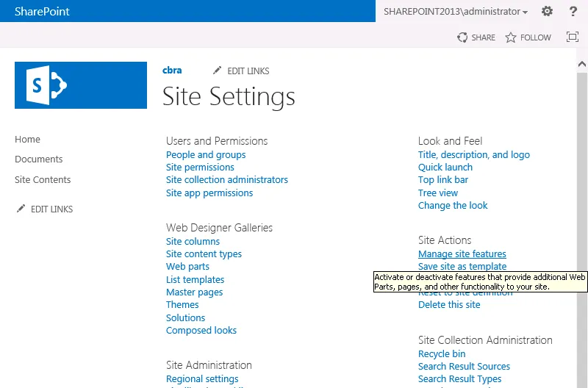
Task: Click the pencil icon beside top EDIT LINKS
Action: [217, 70]
